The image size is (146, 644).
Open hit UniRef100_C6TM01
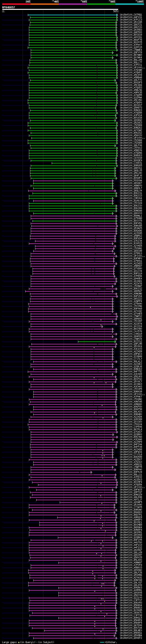(131, 15)
